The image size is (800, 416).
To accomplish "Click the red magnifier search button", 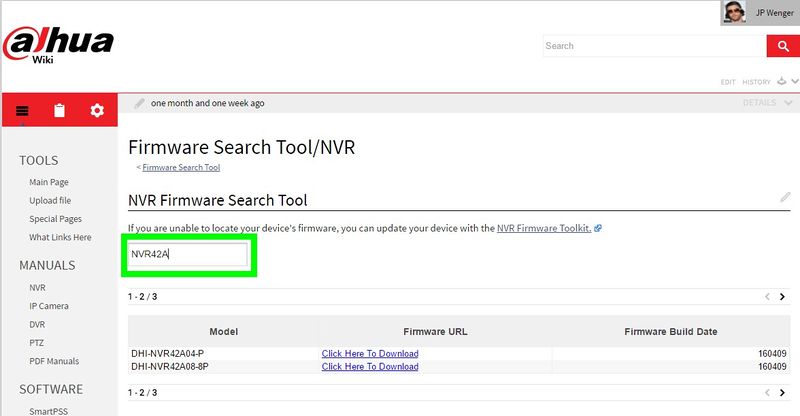I will coord(783,46).
